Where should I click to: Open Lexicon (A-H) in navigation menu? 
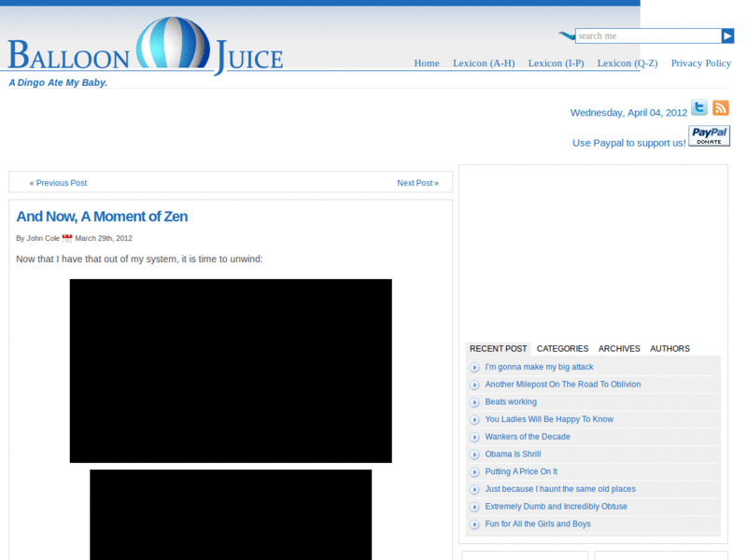[484, 63]
